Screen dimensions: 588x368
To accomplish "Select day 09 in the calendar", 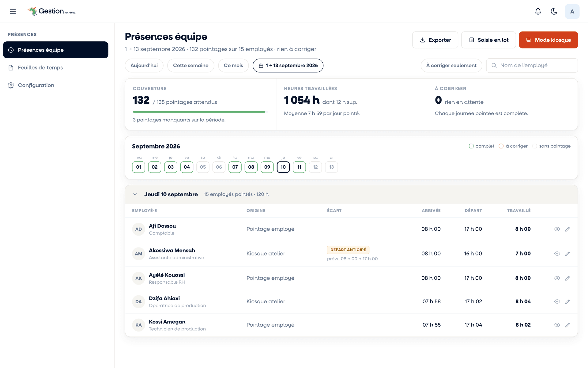I will pyautogui.click(x=267, y=167).
